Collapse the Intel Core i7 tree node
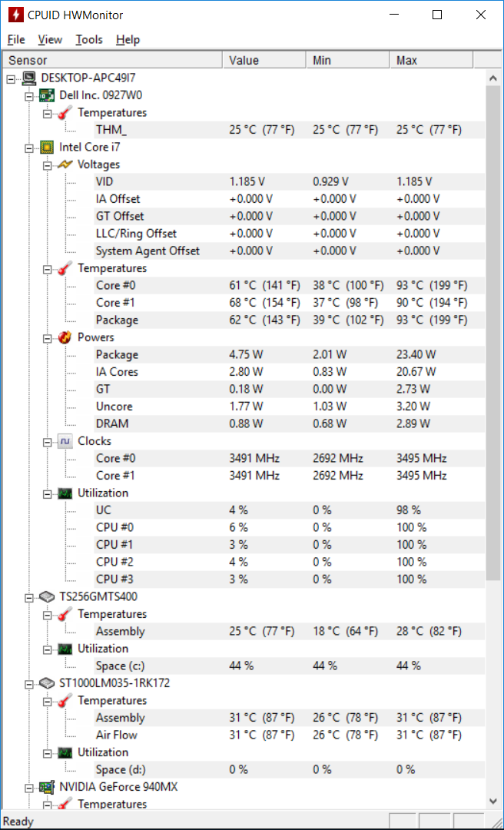This screenshot has width=504, height=830. 29,148
